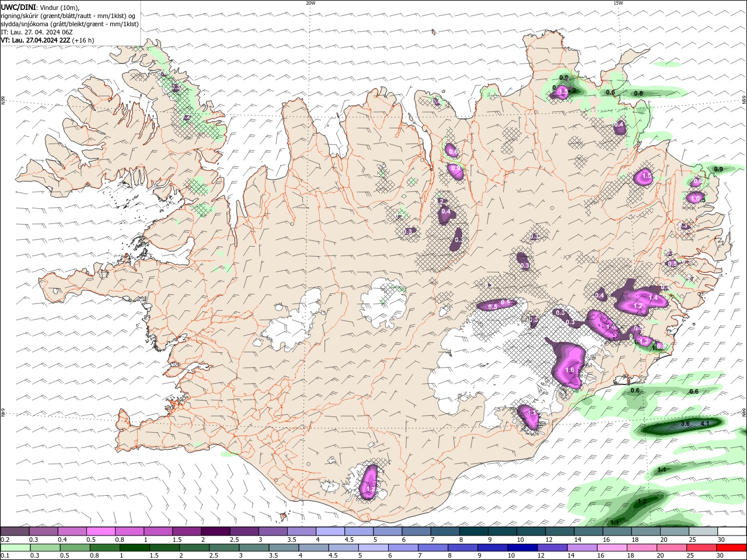
Task: Click the rigning/skúrir legend description line
Action: 69,16
